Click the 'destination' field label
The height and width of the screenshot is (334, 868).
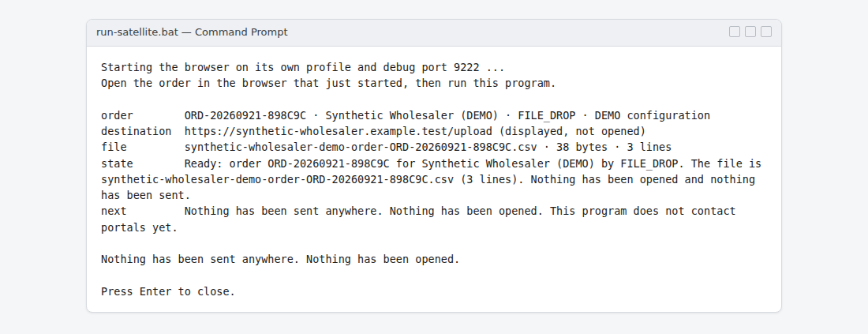pos(137,131)
